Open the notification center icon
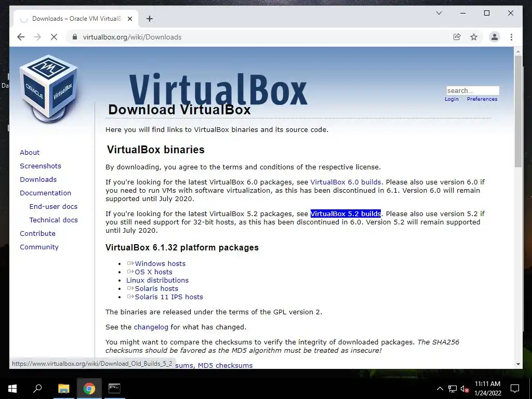This screenshot has height=399, width=532. 515,389
